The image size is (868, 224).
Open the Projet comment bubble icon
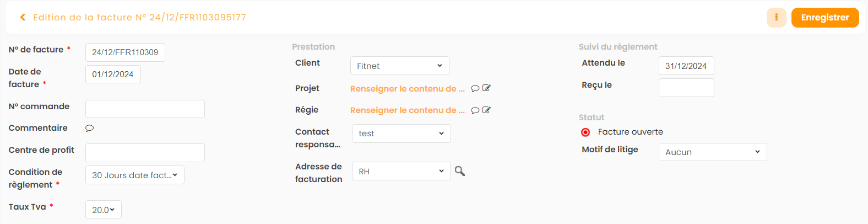[x=475, y=88]
